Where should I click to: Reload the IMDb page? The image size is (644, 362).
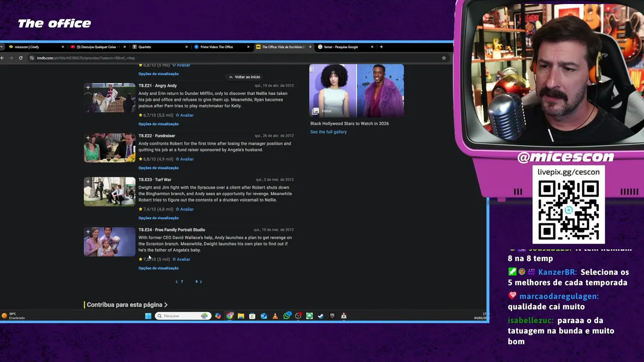(21, 58)
